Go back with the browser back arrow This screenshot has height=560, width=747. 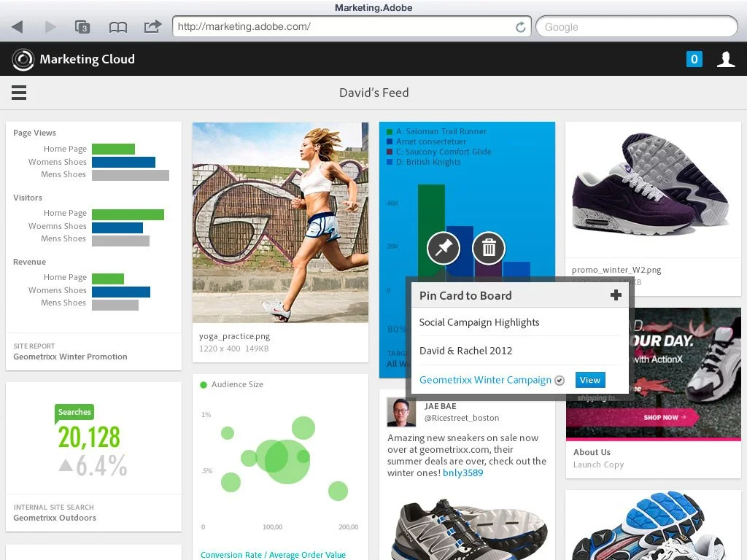[18, 27]
